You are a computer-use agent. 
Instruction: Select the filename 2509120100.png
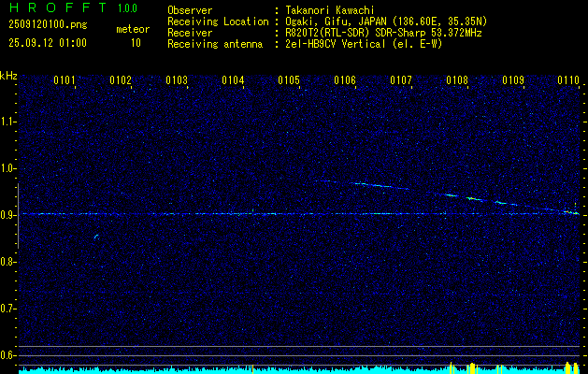point(48,25)
